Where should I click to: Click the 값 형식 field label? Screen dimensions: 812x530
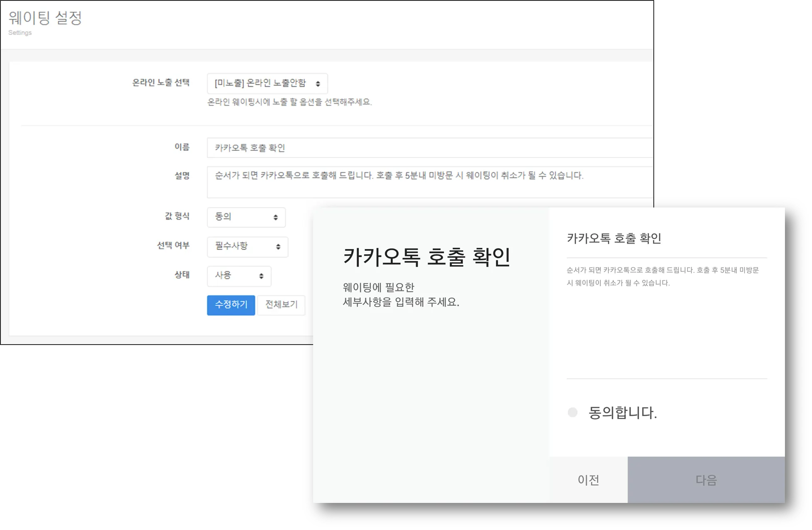coord(177,216)
